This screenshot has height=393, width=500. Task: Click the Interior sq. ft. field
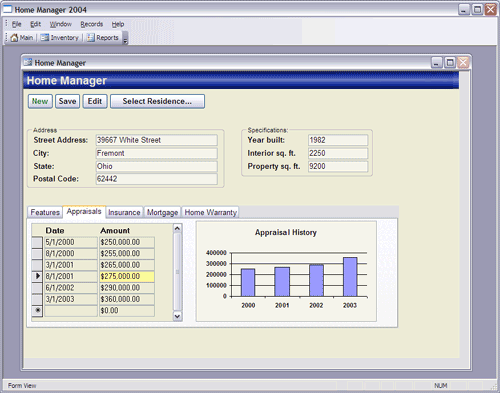tap(338, 153)
